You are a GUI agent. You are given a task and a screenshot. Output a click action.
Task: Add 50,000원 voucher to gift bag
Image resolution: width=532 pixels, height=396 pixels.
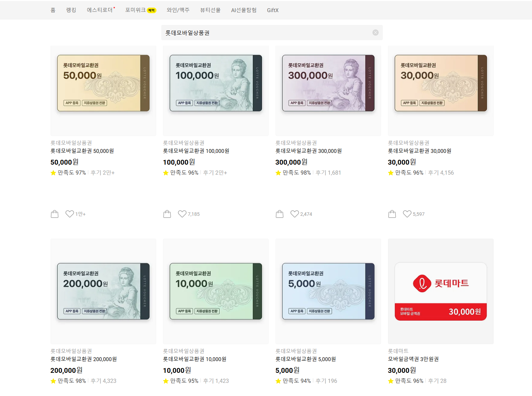55,214
